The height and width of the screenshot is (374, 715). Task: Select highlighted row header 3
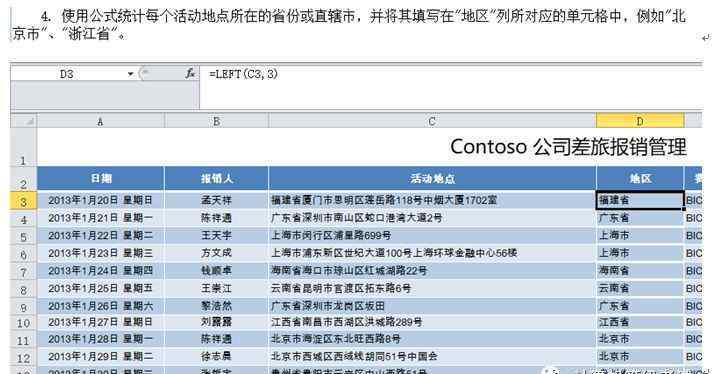click(x=23, y=201)
